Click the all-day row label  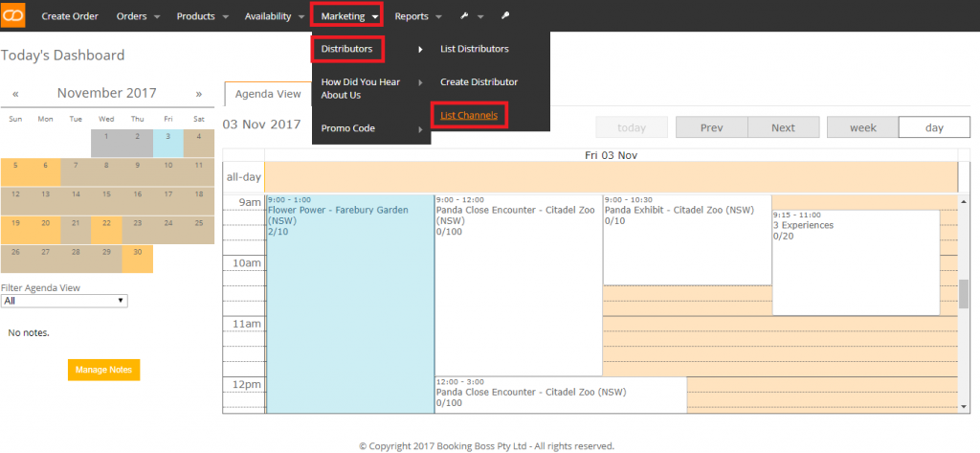[x=244, y=177]
